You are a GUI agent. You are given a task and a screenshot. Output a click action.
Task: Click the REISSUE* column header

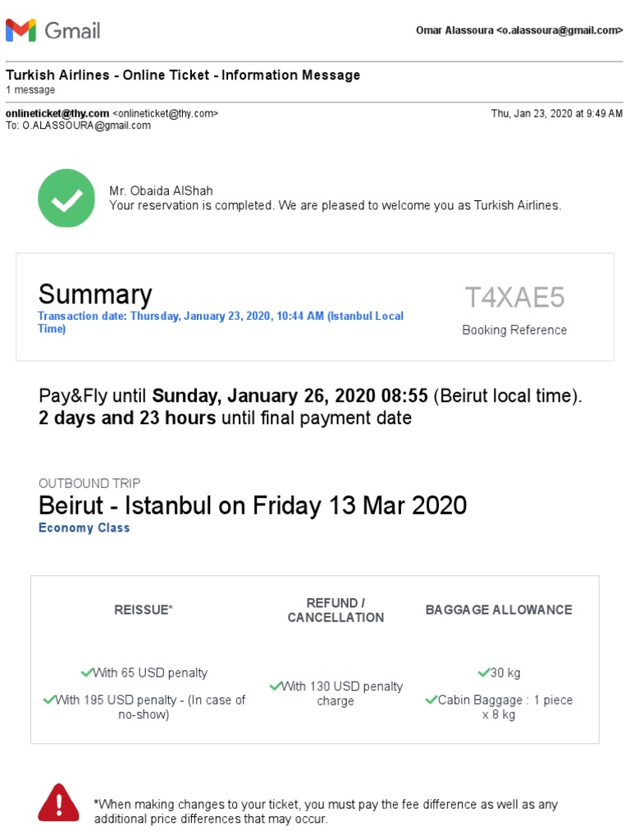pyautogui.click(x=144, y=609)
